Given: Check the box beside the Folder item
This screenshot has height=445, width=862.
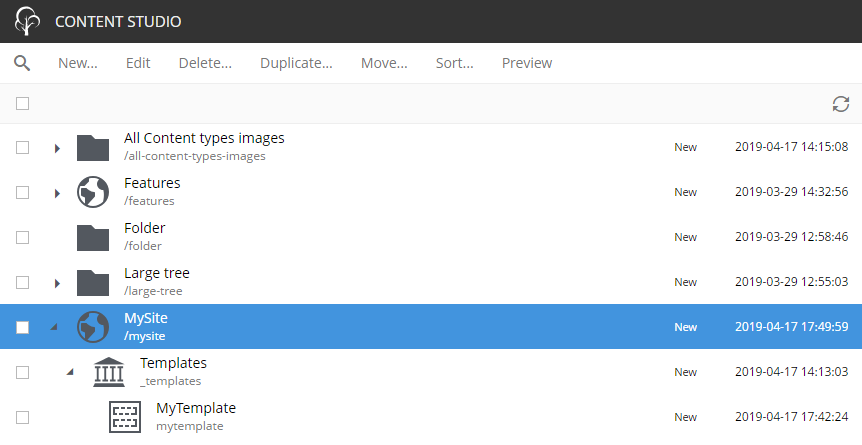Looking at the screenshot, I should click(23, 238).
